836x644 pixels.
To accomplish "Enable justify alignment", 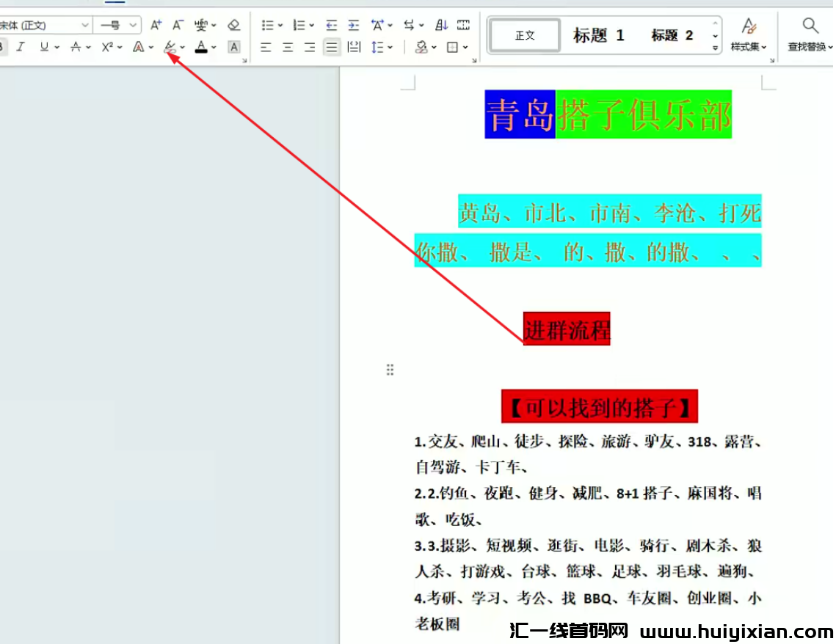I will point(332,47).
